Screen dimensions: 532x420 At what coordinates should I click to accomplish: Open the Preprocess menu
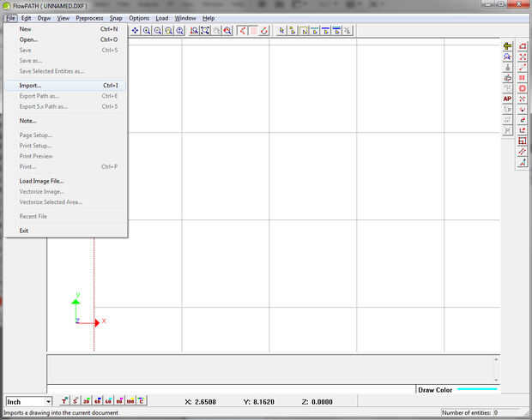[x=89, y=18]
